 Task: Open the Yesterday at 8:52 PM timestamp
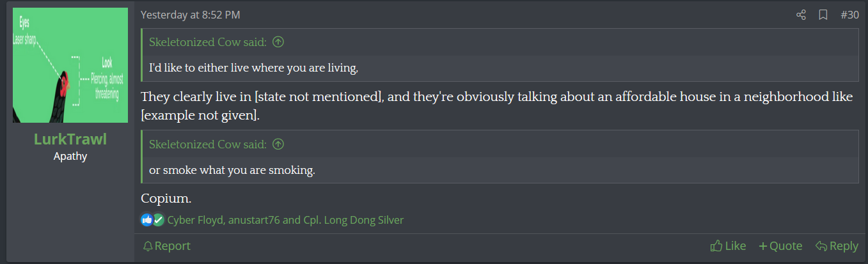[191, 15]
